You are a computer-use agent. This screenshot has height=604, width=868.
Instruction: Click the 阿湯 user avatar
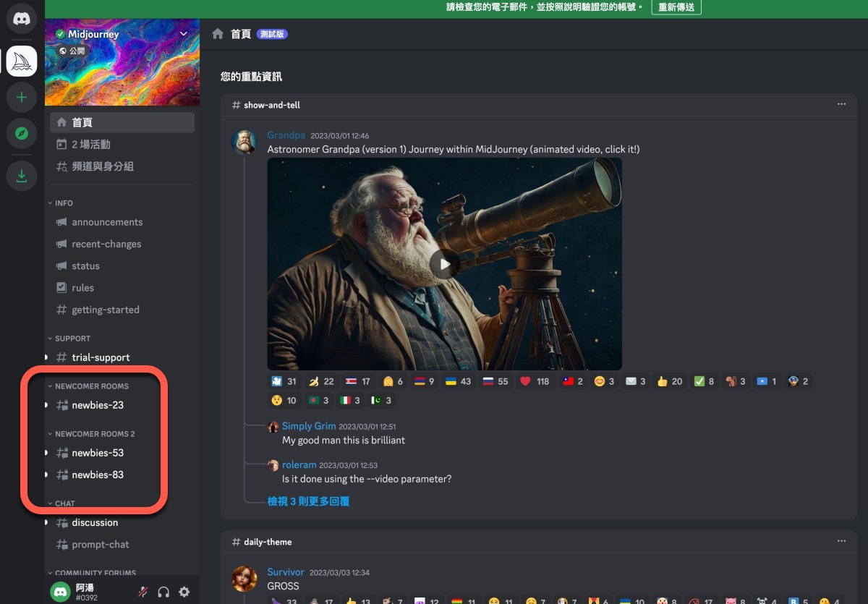[61, 592]
